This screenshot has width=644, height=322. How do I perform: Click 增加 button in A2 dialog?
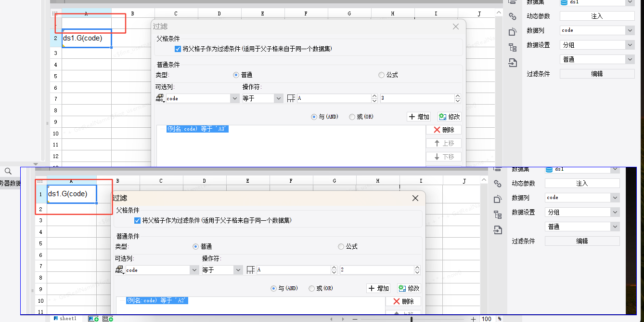pyautogui.click(x=379, y=288)
